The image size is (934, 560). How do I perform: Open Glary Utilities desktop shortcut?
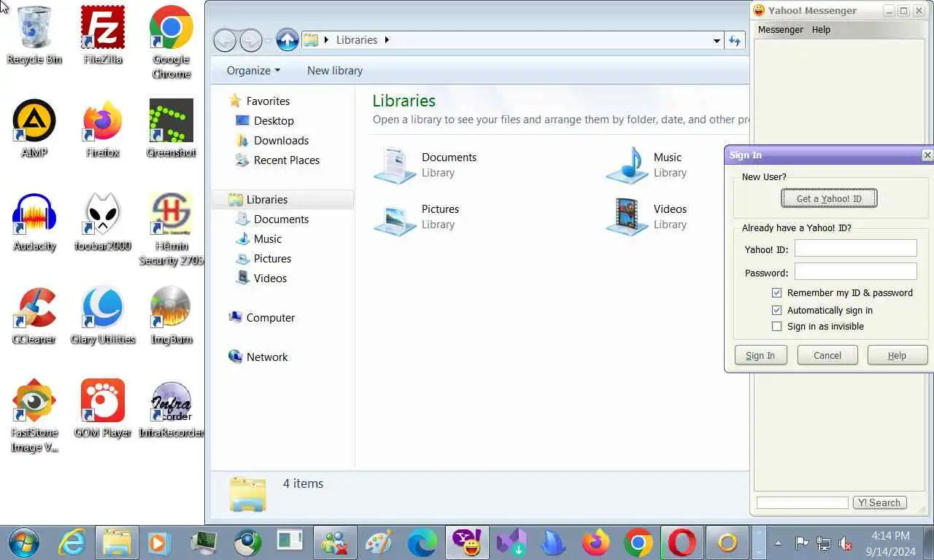coord(102,315)
